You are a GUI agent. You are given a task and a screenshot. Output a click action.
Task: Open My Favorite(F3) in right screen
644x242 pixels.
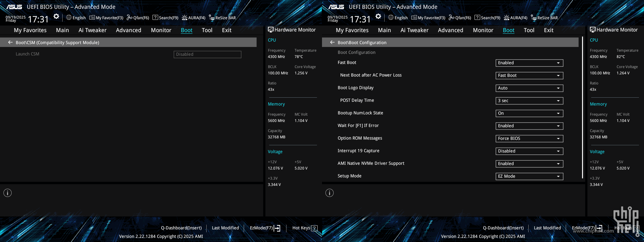click(x=428, y=18)
